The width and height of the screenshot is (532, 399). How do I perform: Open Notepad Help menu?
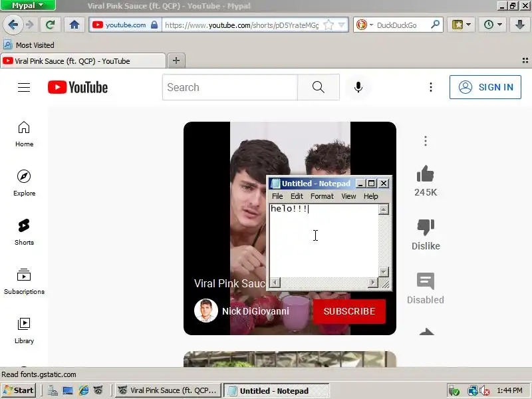(x=370, y=196)
